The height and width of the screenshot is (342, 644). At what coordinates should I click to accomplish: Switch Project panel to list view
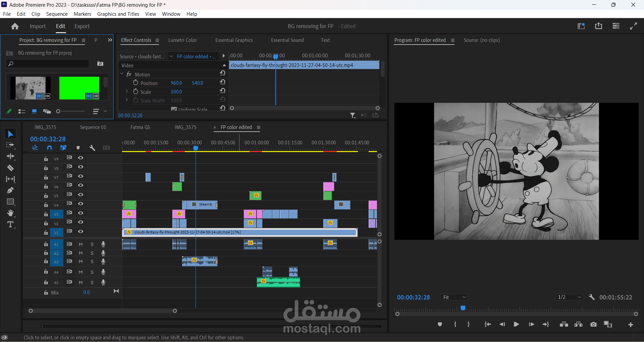[x=22, y=111]
